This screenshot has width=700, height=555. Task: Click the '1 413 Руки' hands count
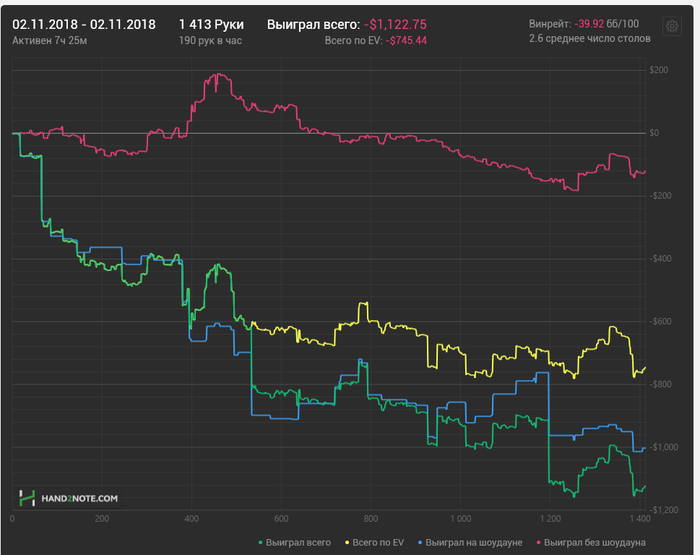pyautogui.click(x=212, y=24)
